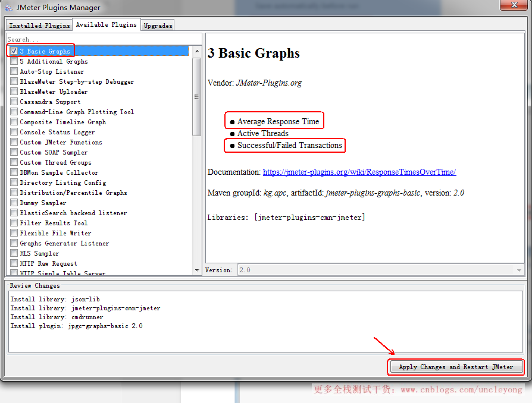The width and height of the screenshot is (532, 403).
Task: Select the Custom Thread Groups row
Action: click(x=99, y=162)
